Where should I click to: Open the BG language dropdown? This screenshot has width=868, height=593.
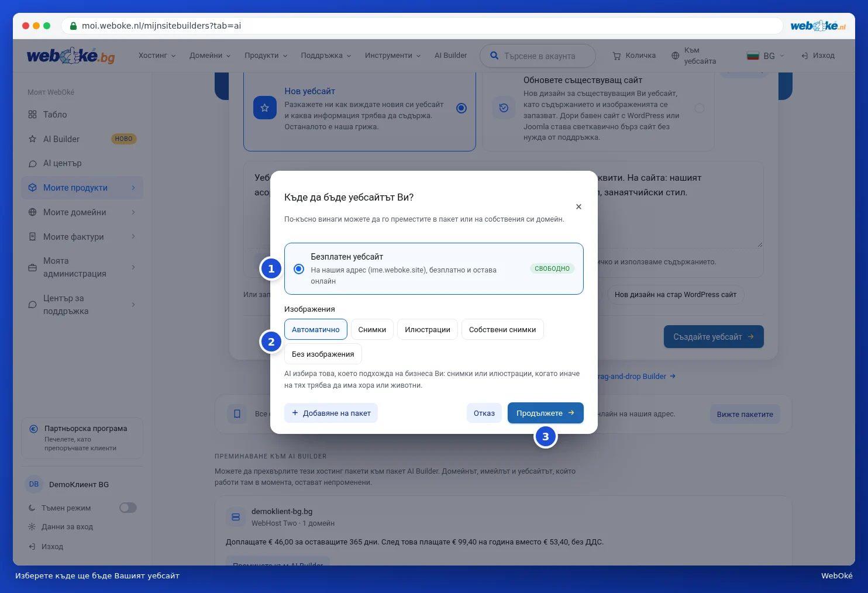coord(765,56)
